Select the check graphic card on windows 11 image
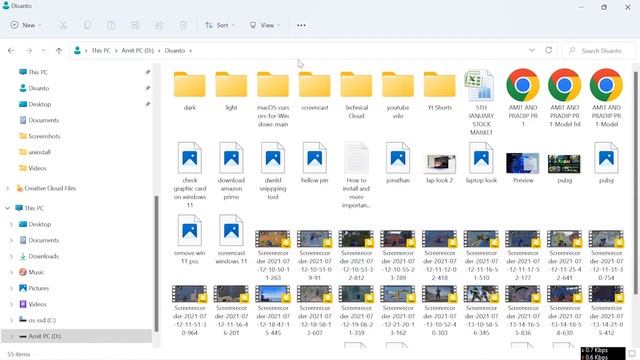This screenshot has height=360, width=640. pos(189,175)
